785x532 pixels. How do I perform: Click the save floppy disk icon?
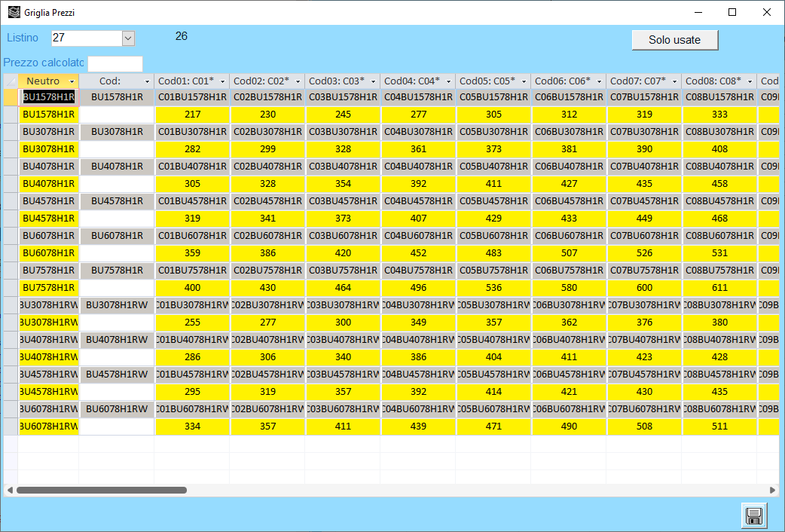753,515
